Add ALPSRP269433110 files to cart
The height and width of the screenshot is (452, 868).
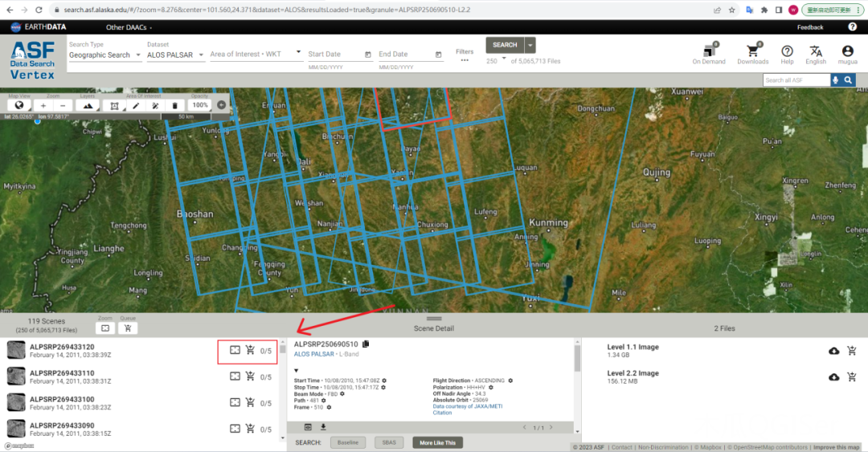[x=250, y=377]
